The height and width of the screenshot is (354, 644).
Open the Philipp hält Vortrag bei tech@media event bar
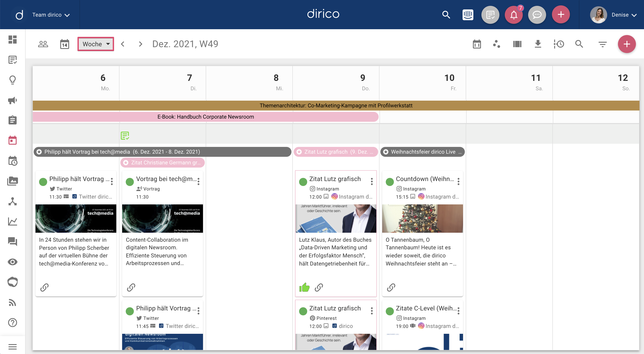click(163, 152)
